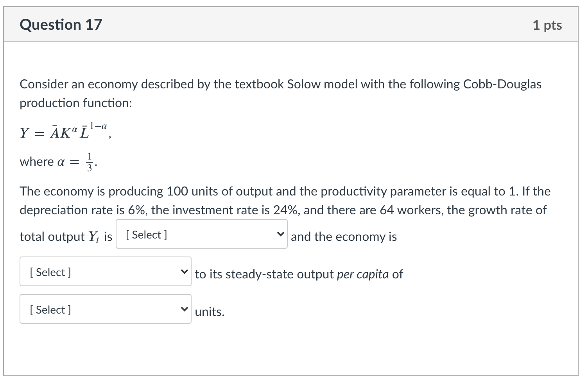
Task: Click the dropdown indicator next to 'and the economy is'
Action: tap(280, 234)
